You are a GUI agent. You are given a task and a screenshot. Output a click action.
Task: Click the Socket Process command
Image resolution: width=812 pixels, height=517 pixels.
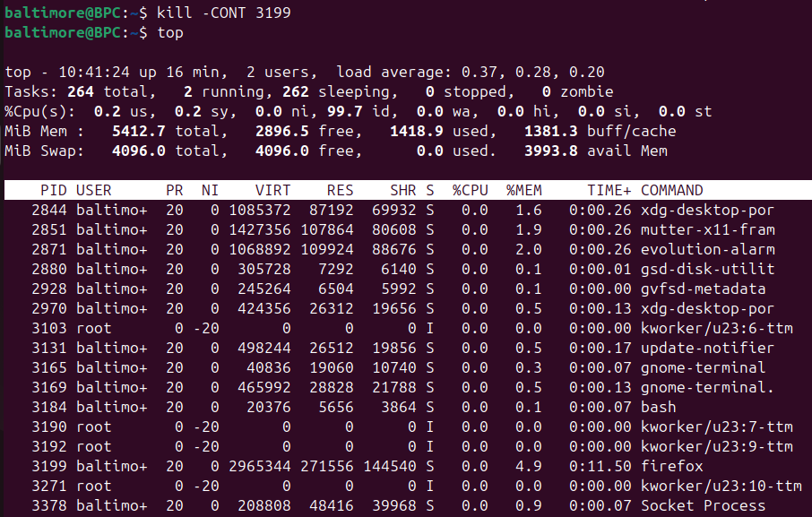tap(704, 505)
